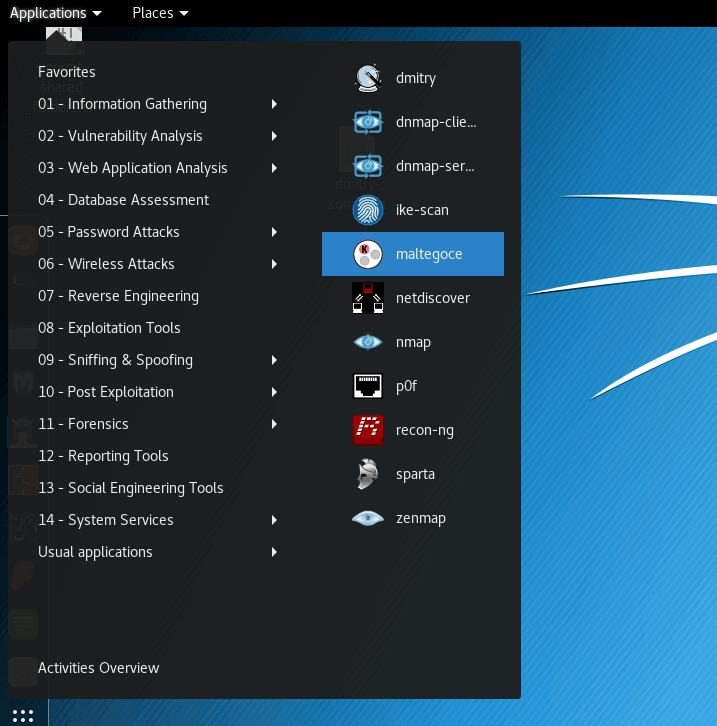Launch dmitry from its icon
The image size is (717, 726).
[368, 78]
